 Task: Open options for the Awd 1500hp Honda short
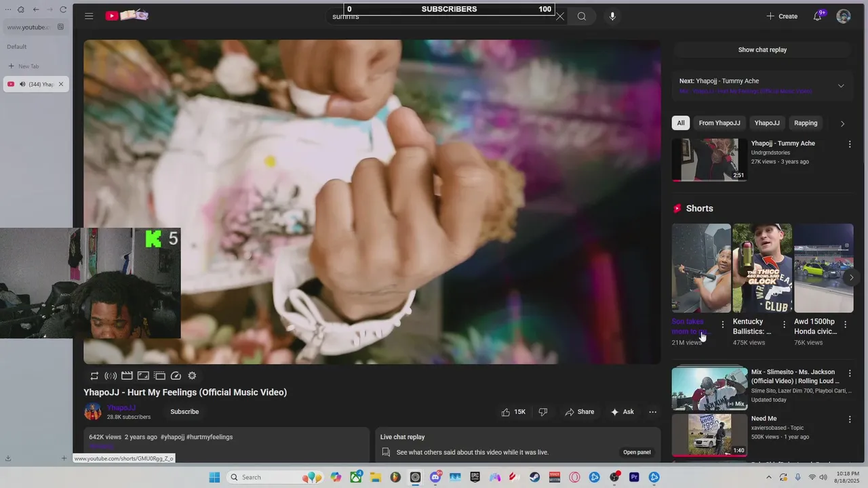845,325
